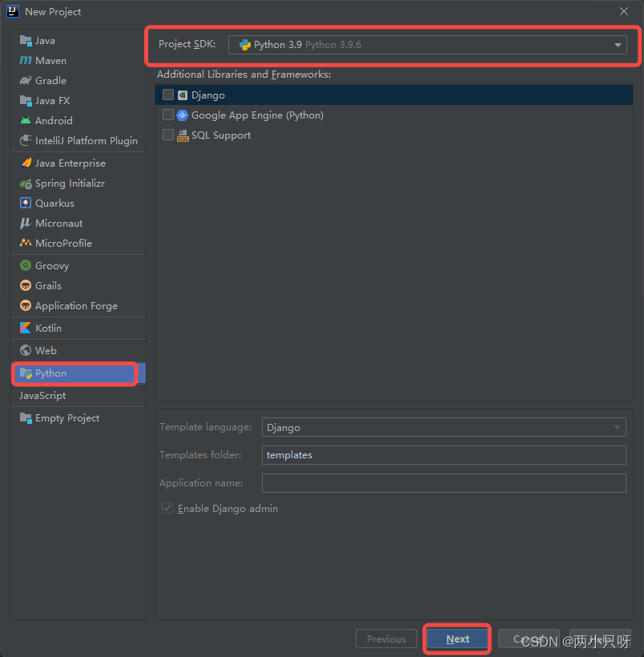Image resolution: width=644 pixels, height=657 pixels.
Task: Choose the Empty Project icon
Action: click(x=26, y=417)
